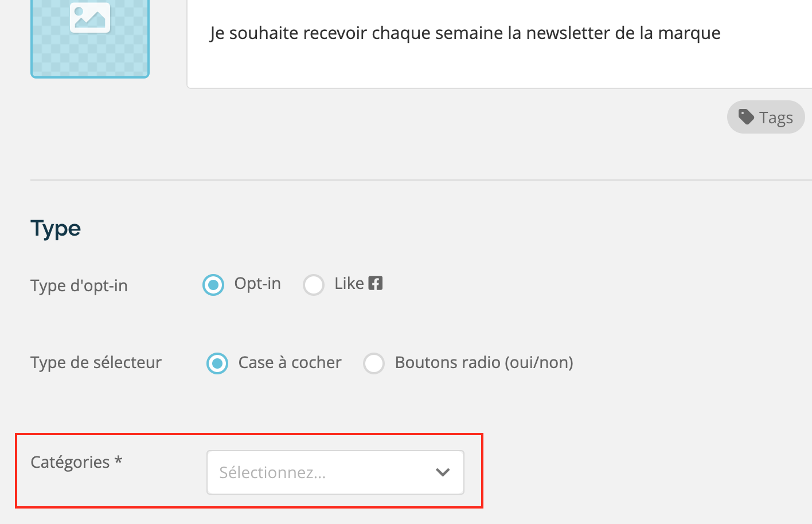
Task: Click the "Boutons radio (oui/non)" label text
Action: click(x=484, y=362)
